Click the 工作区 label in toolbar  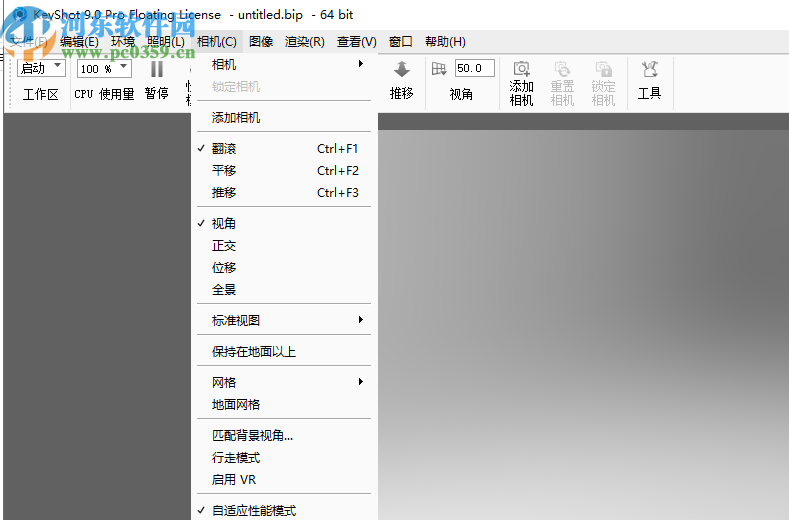pos(41,94)
